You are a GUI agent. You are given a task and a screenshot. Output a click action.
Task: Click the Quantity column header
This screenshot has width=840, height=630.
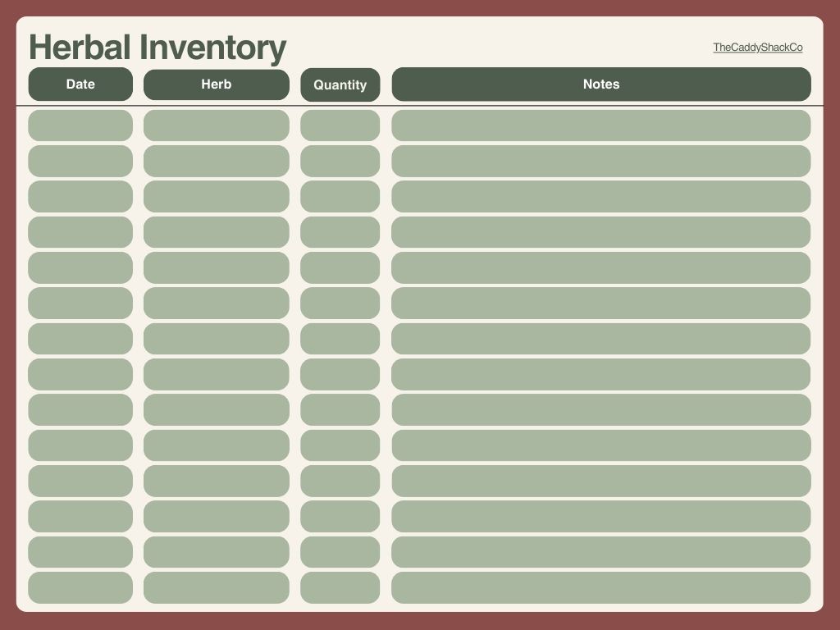pyautogui.click(x=340, y=85)
